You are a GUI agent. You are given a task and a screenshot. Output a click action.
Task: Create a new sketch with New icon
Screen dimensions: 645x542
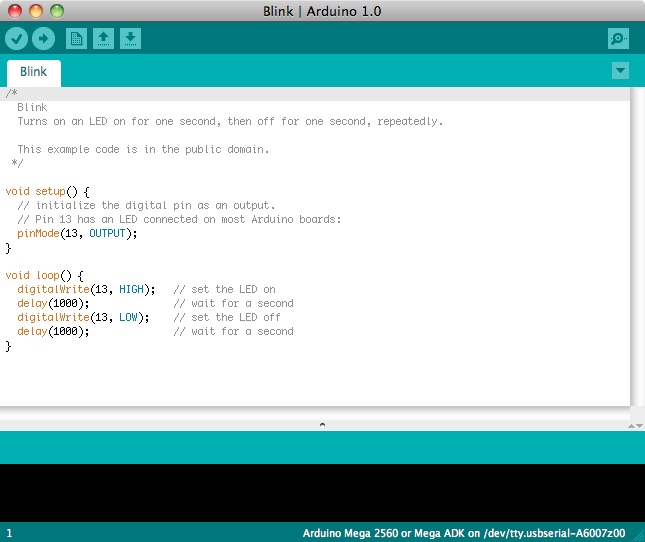(x=77, y=39)
